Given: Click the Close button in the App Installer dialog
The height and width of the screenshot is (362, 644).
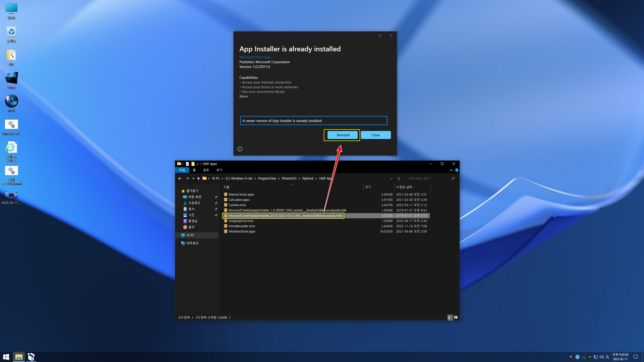Looking at the screenshot, I should 375,135.
